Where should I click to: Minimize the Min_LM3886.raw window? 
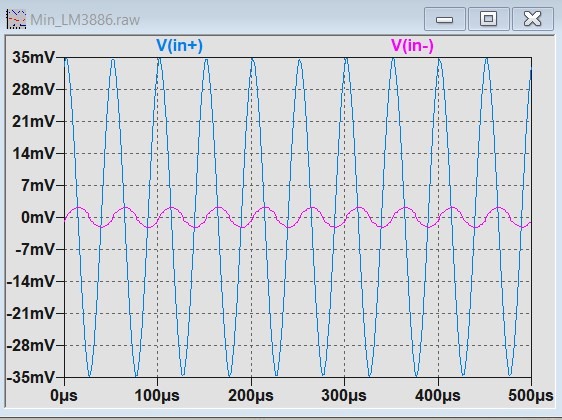445,19
